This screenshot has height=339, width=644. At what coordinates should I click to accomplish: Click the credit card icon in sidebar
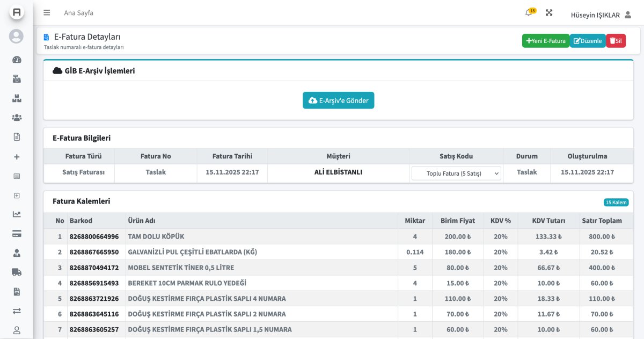click(x=17, y=233)
